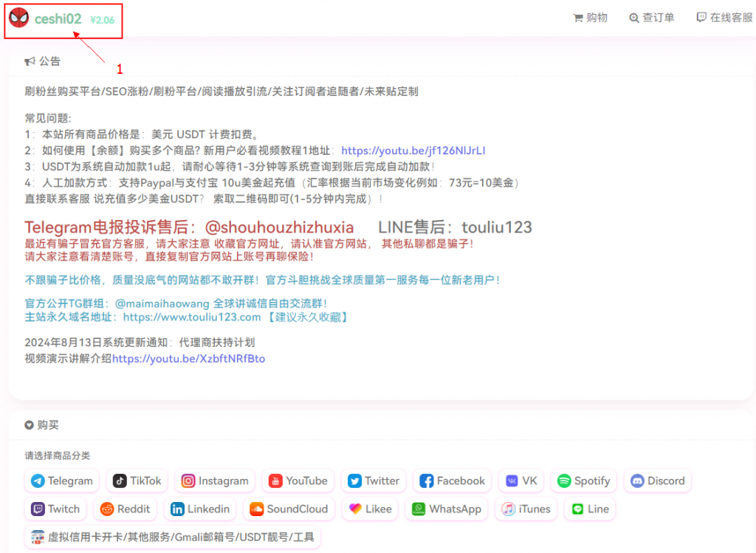Screen dimensions: 756x553
Task: Select the Telegram category label
Action: (x=70, y=481)
